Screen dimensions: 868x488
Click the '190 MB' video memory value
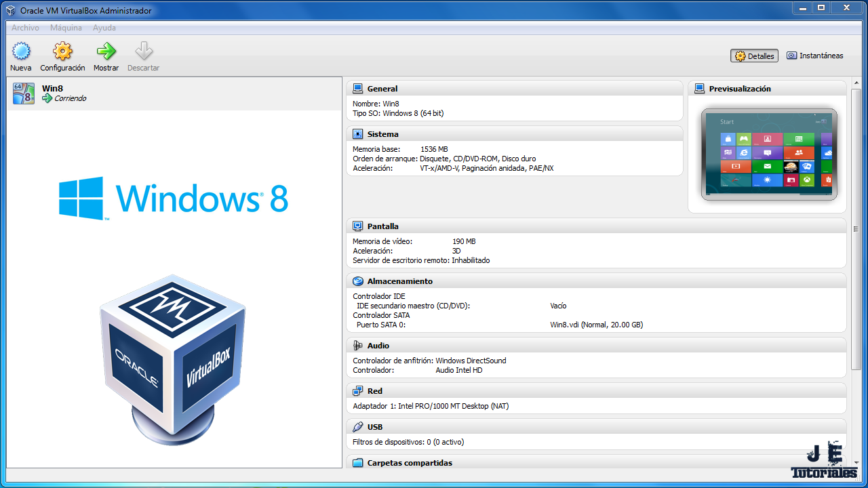[x=464, y=241]
